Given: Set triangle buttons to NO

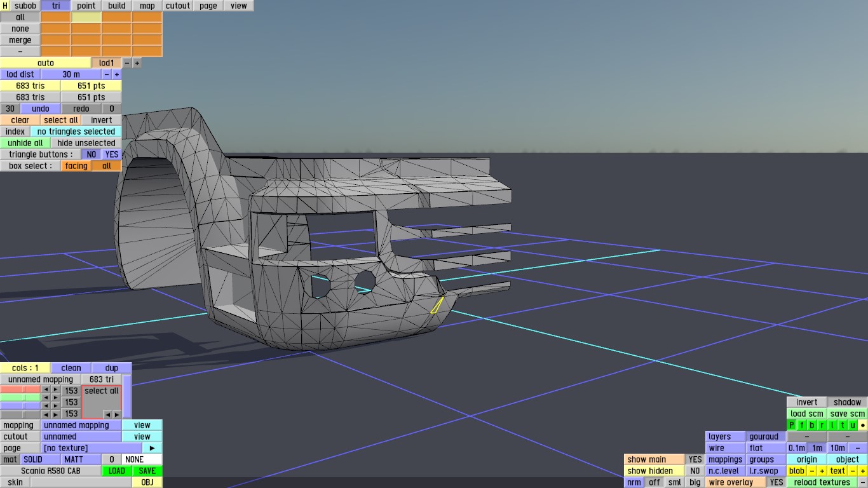Looking at the screenshot, I should (x=92, y=154).
